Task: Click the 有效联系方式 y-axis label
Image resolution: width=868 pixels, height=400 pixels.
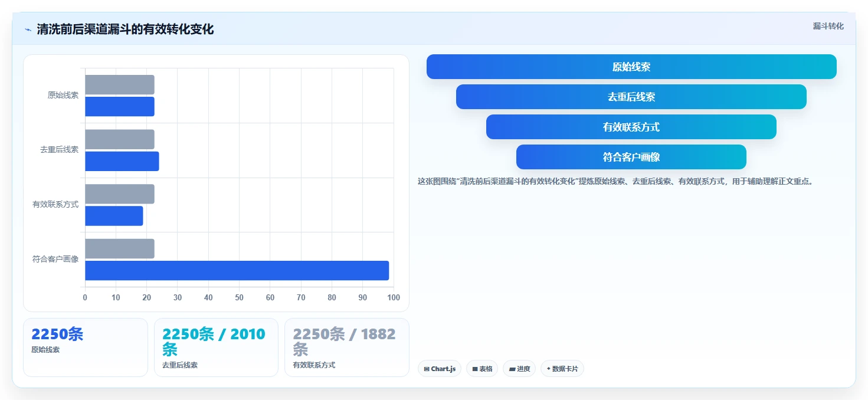Action: coord(55,205)
